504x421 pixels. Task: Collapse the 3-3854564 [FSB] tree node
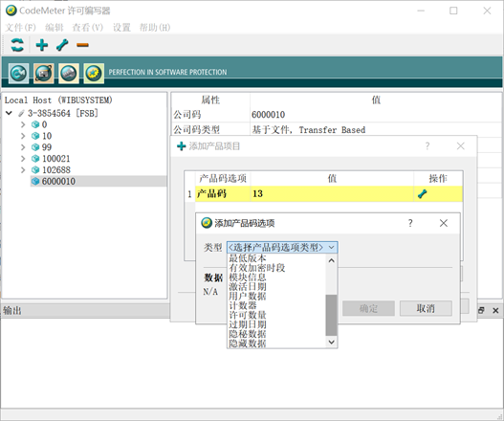[9, 113]
